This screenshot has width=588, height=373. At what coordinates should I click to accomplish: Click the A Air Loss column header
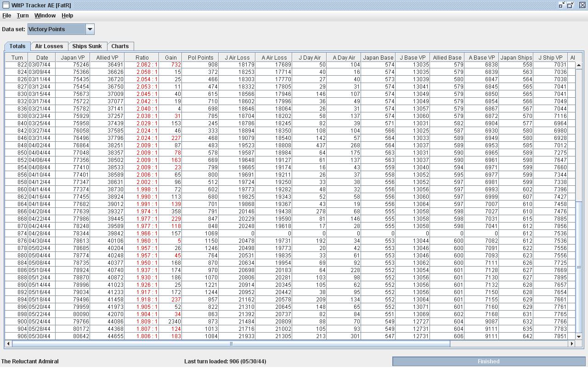tap(274, 58)
